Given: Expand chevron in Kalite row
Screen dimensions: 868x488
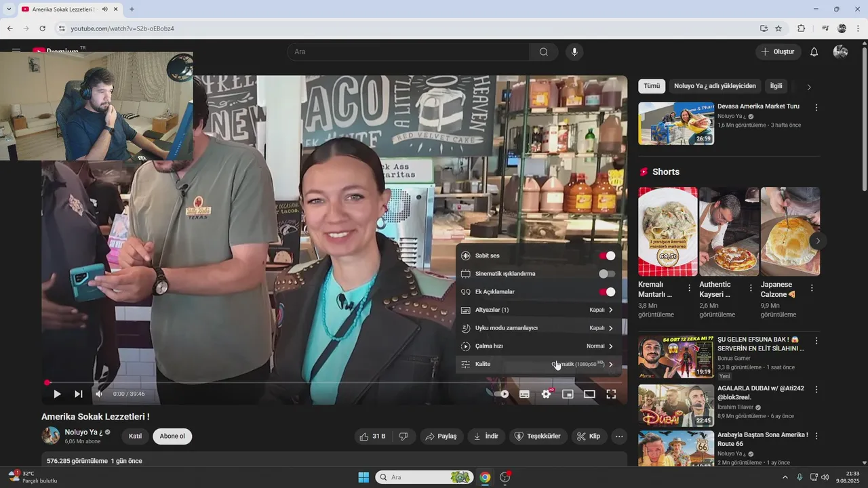Looking at the screenshot, I should [611, 364].
